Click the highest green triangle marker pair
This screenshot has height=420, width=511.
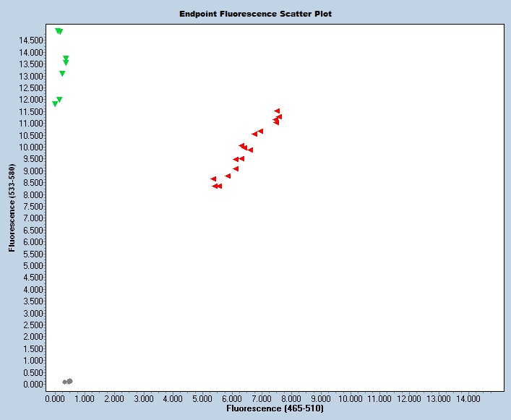click(x=59, y=31)
